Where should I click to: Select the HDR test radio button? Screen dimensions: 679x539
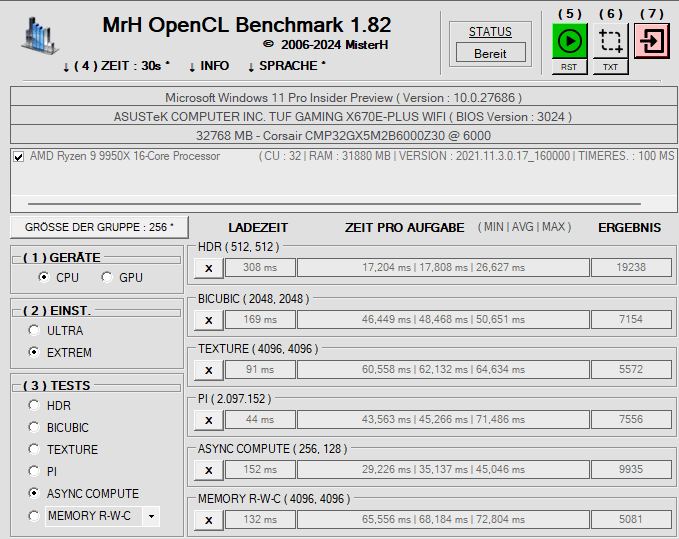[34, 405]
